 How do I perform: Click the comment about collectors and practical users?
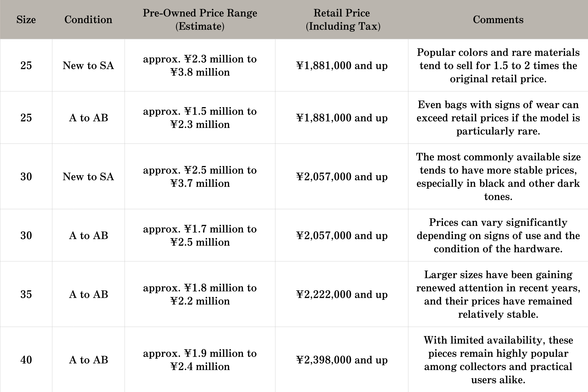click(x=498, y=360)
